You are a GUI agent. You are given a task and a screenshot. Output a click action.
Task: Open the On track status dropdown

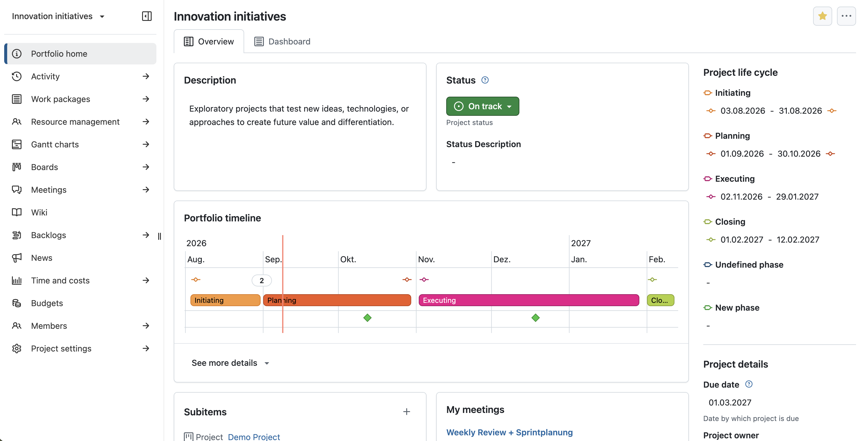(x=482, y=106)
